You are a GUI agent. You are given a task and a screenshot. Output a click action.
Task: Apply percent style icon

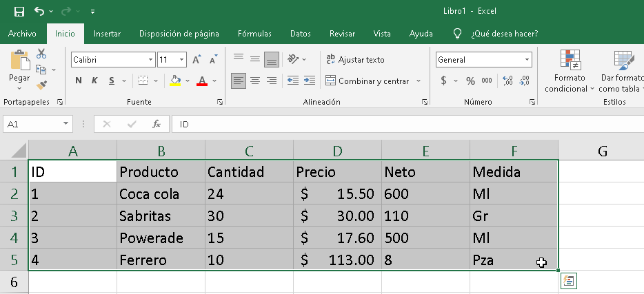(x=470, y=81)
